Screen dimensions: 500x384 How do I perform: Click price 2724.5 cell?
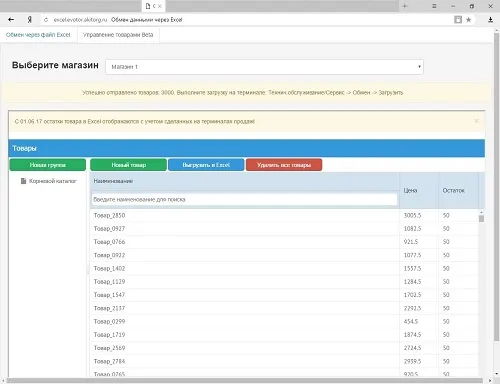(x=419, y=348)
